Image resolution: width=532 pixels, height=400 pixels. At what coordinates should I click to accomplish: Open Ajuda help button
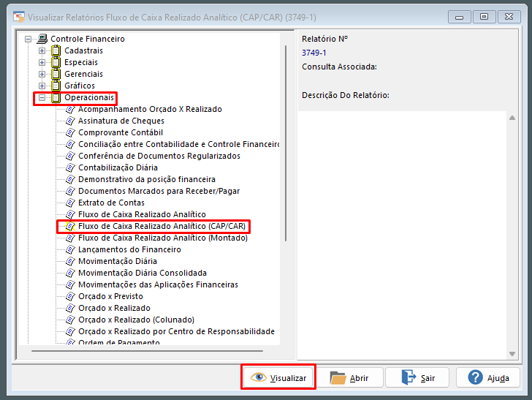488,377
